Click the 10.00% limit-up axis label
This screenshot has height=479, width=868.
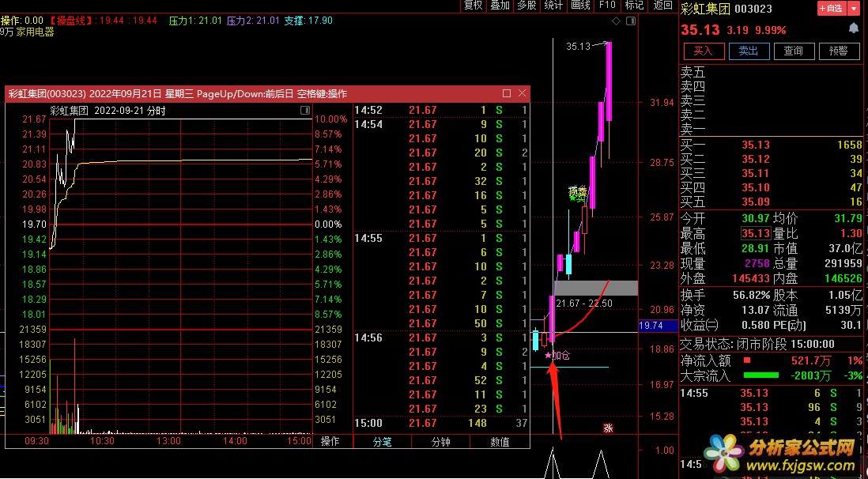331,119
